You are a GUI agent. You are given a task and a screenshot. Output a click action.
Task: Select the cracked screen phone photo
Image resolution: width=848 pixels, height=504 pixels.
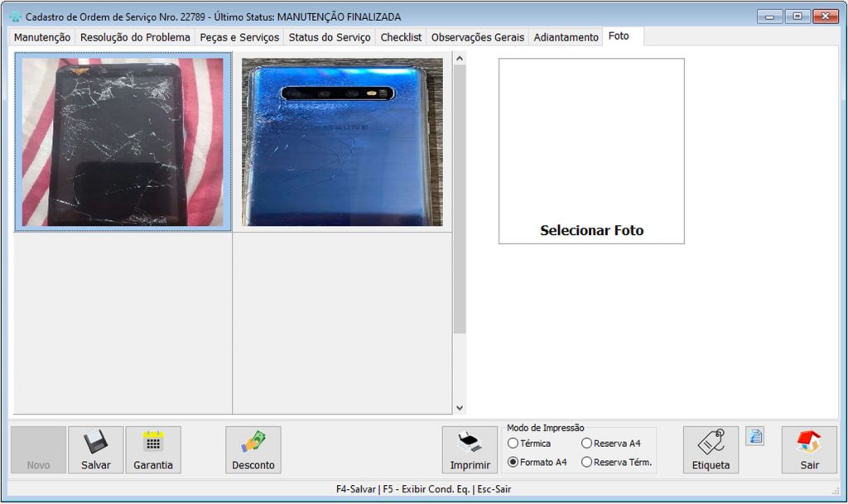point(123,142)
